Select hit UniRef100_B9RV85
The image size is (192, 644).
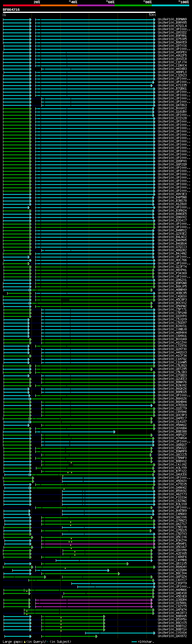[x=172, y=22]
